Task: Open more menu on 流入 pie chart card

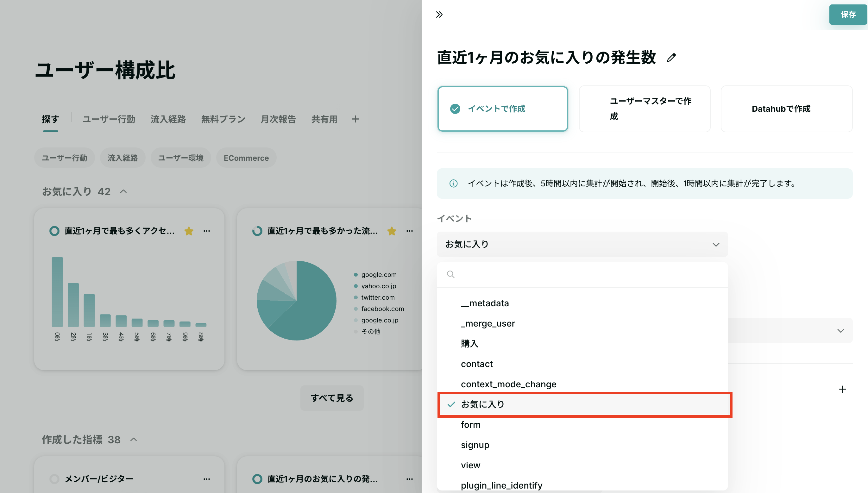Action: [x=409, y=231]
